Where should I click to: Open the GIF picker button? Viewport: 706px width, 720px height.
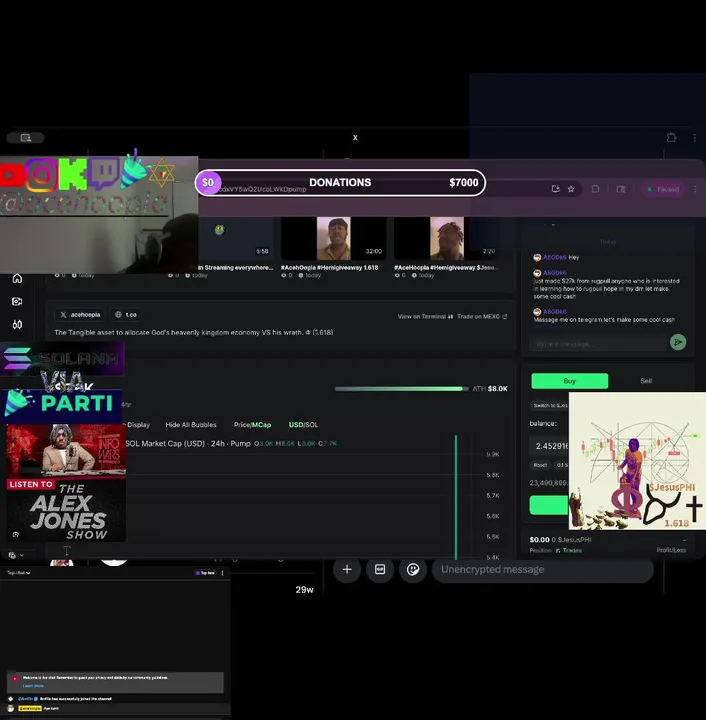[x=380, y=569]
